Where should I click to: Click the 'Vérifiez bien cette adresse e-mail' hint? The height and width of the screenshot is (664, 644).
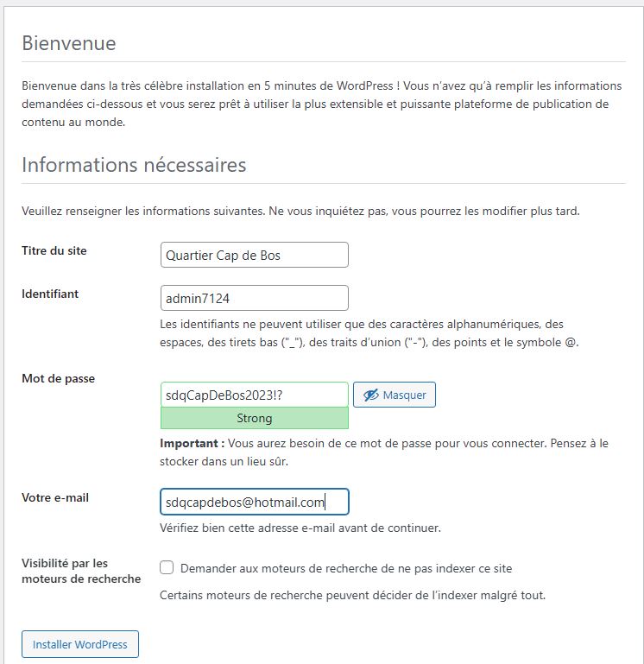pos(300,528)
